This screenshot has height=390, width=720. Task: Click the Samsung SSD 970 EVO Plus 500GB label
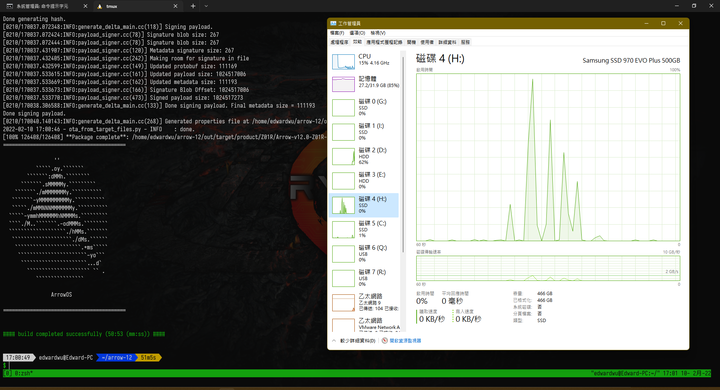(x=631, y=61)
